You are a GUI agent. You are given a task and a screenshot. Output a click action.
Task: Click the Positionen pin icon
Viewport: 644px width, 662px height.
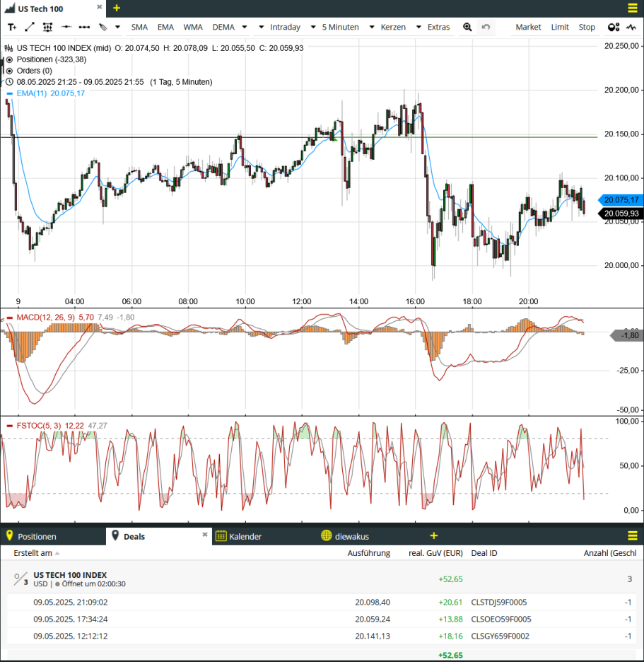10,536
